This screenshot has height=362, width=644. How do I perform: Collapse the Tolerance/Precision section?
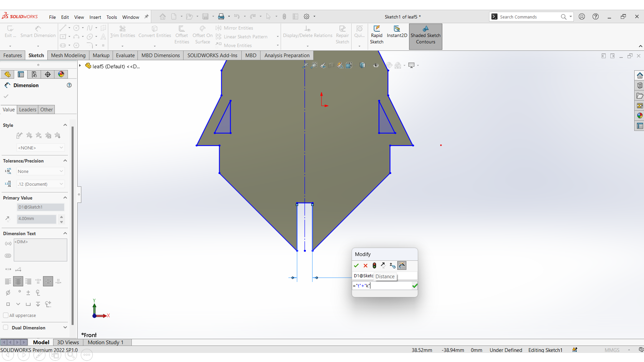click(65, 161)
